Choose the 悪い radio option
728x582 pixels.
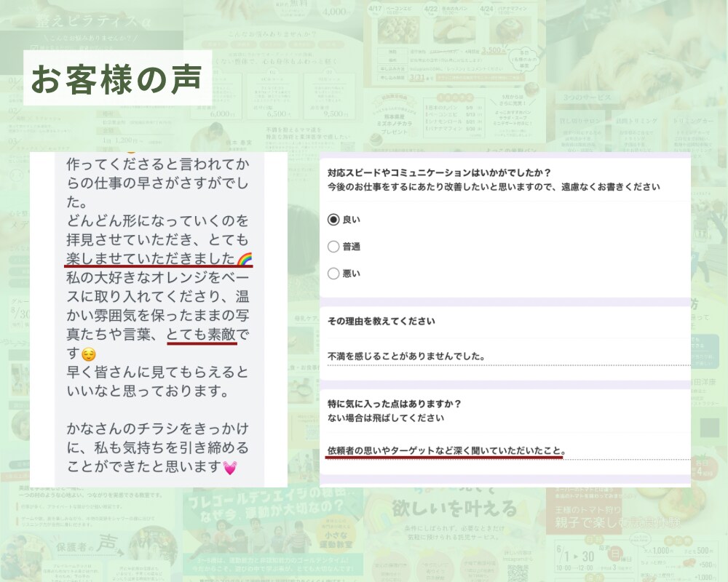(333, 274)
